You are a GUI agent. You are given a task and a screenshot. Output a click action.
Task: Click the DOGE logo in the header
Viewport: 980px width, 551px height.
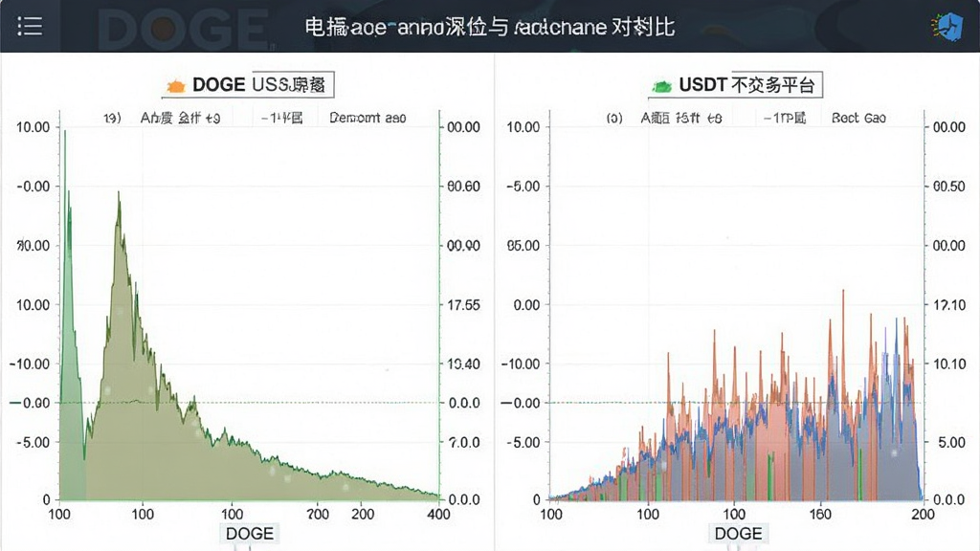pyautogui.click(x=185, y=29)
